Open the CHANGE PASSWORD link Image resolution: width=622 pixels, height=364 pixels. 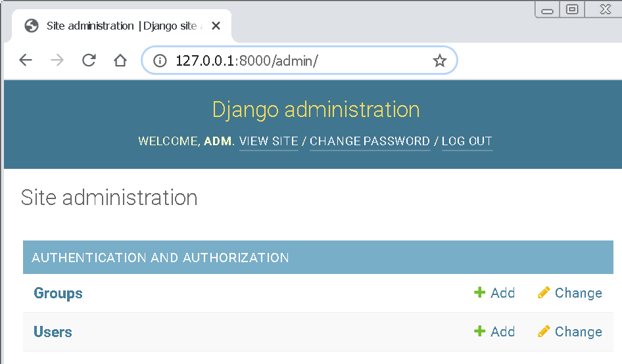pyautogui.click(x=370, y=141)
